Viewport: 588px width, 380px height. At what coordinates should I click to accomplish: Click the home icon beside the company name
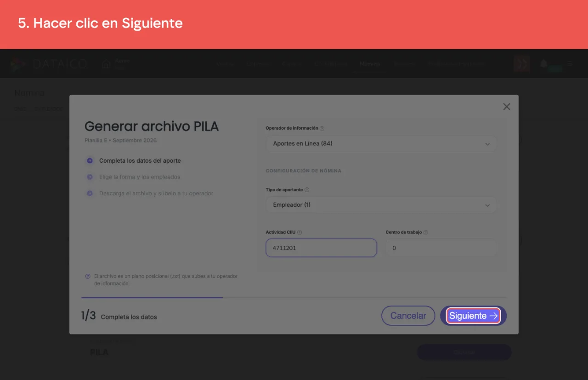point(107,64)
